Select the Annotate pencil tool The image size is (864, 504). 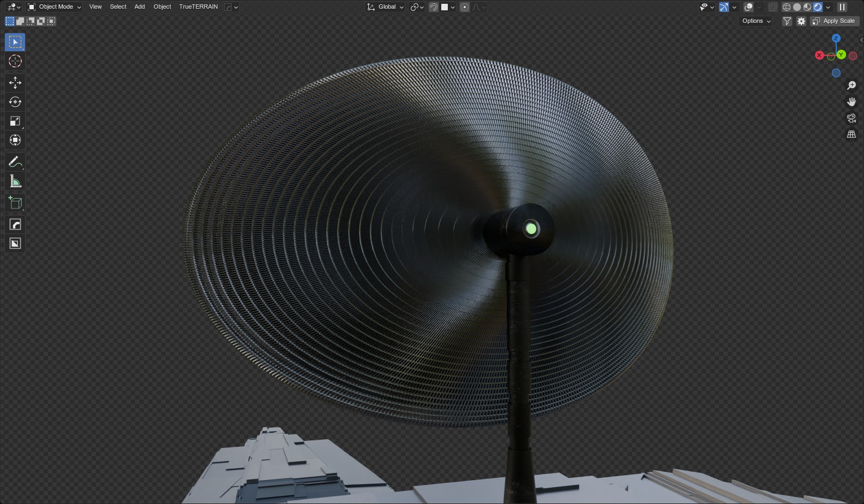(x=15, y=162)
